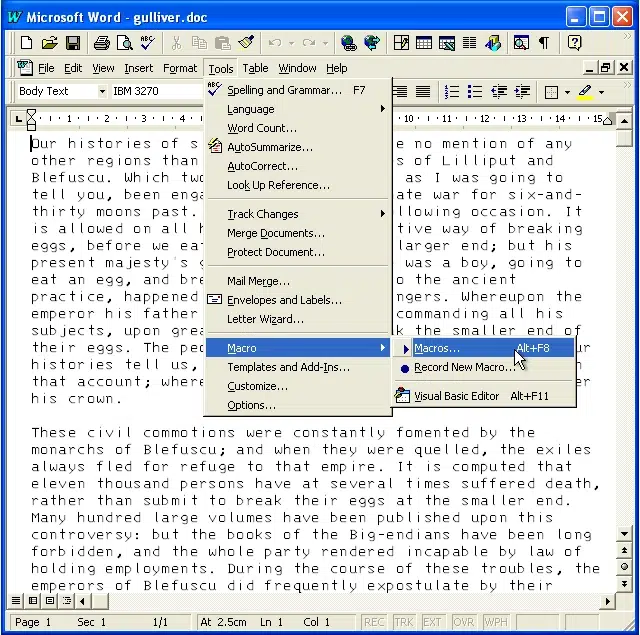Click the Redo arrow icon
Viewport: 640px width, 635px height.
tap(309, 42)
